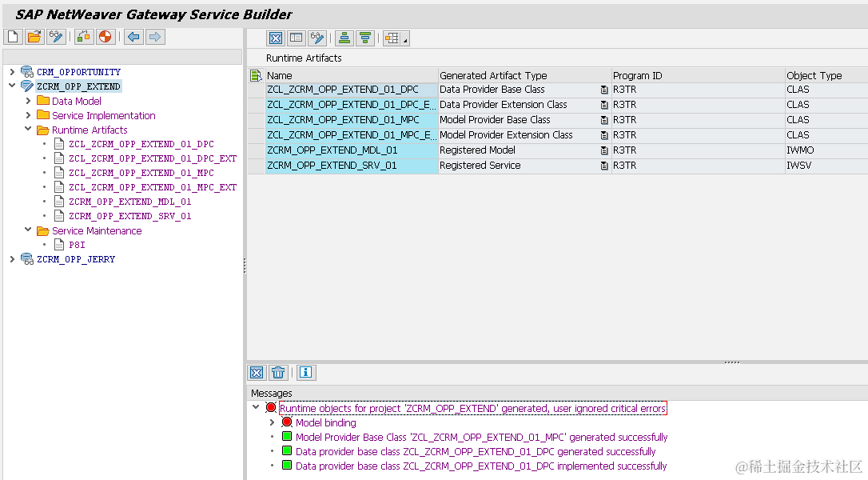
Task: Go forward with the right arrow icon
Action: pyautogui.click(x=155, y=37)
